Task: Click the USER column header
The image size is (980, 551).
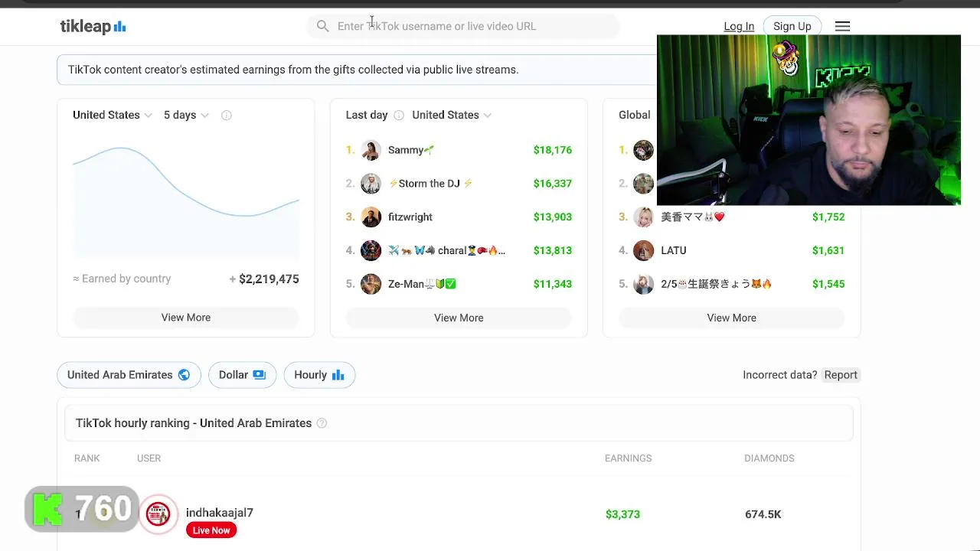Action: (149, 458)
